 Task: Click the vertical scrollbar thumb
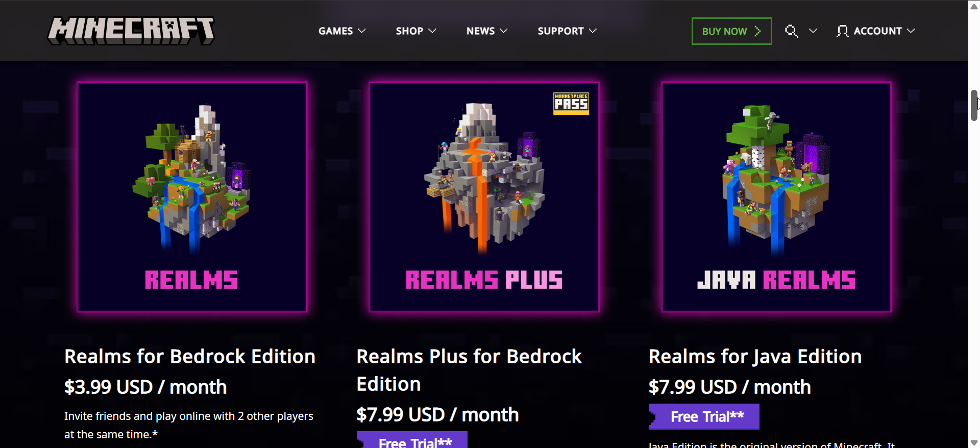pyautogui.click(x=974, y=105)
